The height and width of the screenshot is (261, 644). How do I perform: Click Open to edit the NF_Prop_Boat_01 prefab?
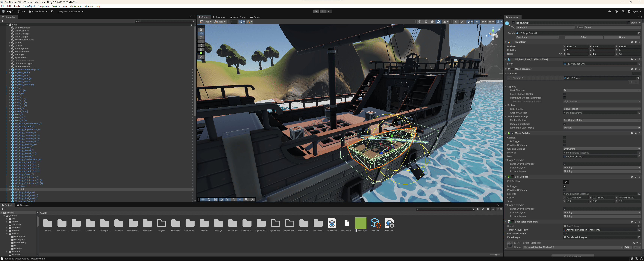[x=622, y=37]
